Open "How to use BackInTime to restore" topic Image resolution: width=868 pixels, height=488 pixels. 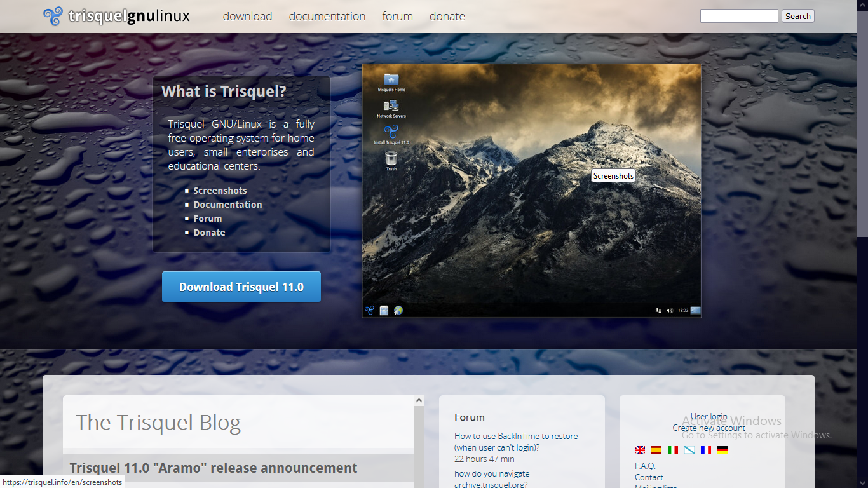(516, 442)
